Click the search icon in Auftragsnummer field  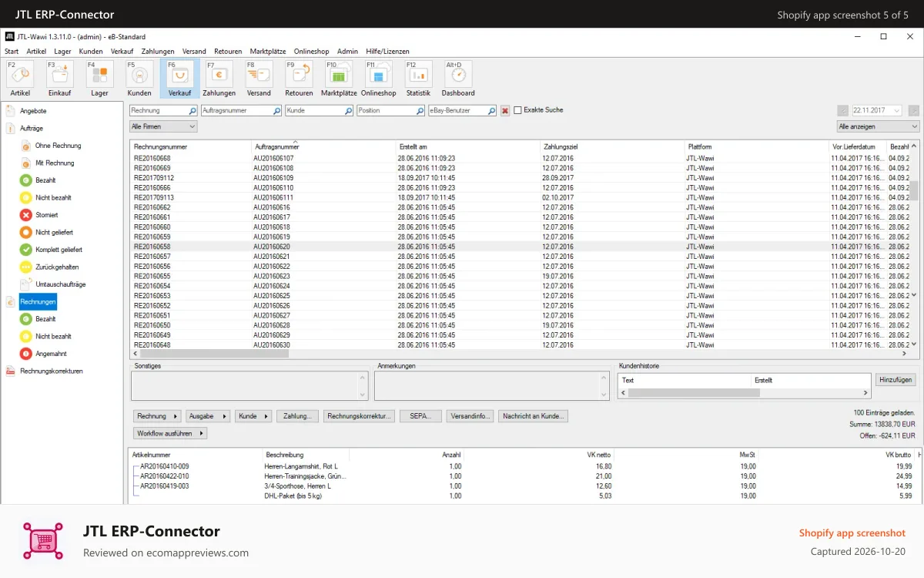(277, 111)
